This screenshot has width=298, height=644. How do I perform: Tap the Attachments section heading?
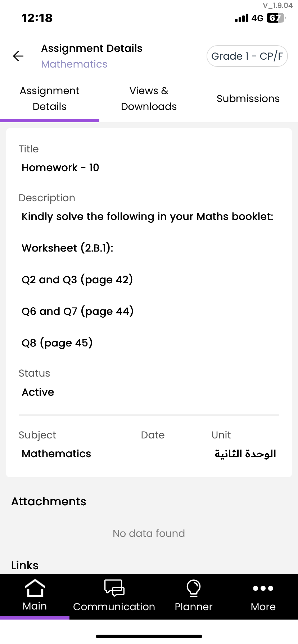click(x=49, y=501)
